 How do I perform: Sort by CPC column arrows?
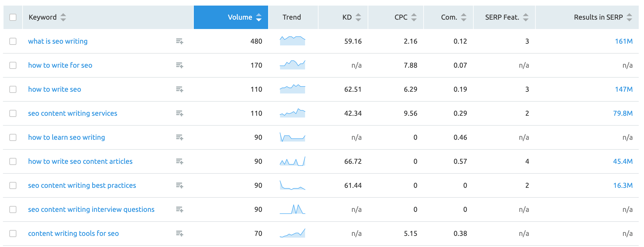[414, 17]
